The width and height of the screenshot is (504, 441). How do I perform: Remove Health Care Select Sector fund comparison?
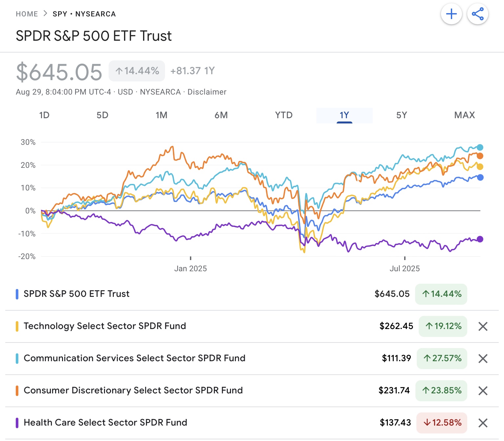483,423
